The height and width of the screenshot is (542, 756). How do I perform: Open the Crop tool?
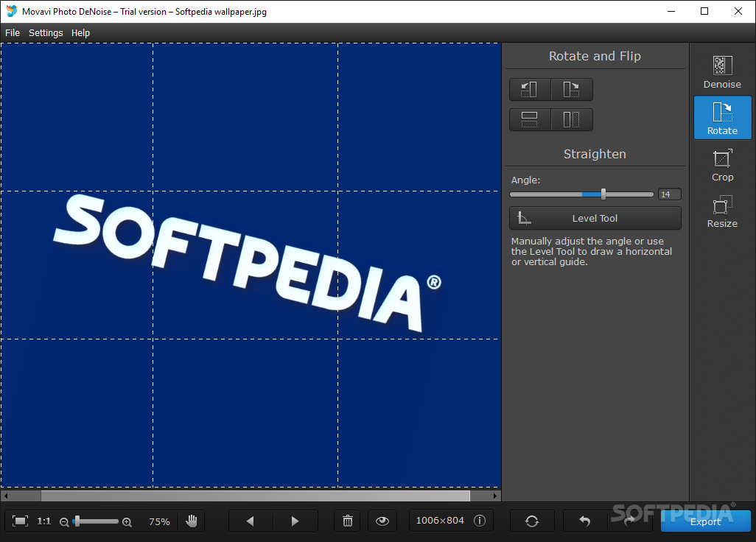pos(722,165)
